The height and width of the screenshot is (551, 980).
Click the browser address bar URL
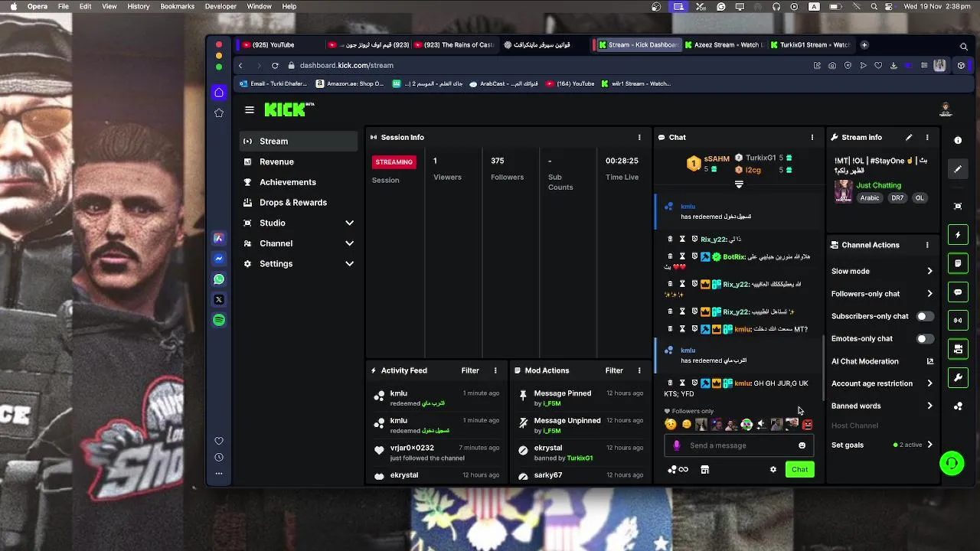point(346,65)
